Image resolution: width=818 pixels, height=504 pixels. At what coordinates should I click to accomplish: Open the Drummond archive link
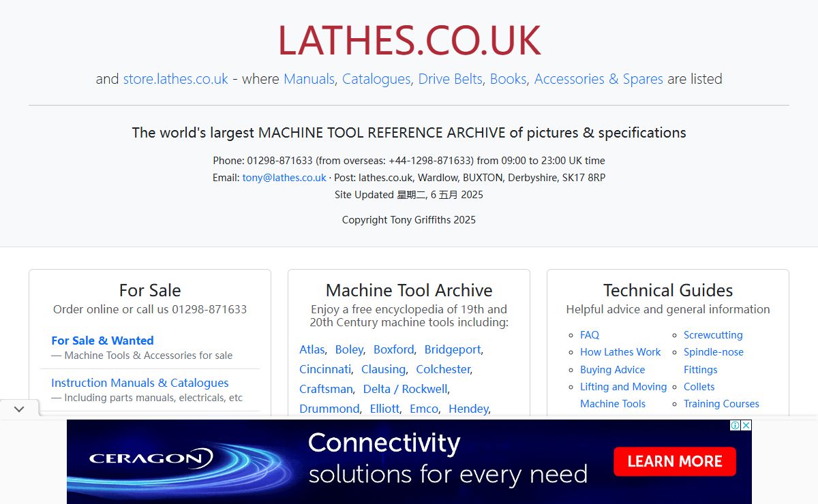329,409
